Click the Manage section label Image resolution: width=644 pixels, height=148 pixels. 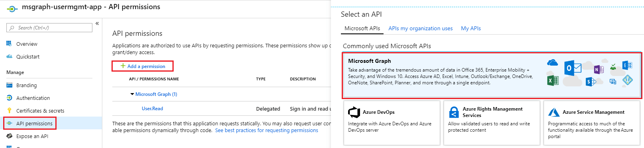[x=15, y=72]
